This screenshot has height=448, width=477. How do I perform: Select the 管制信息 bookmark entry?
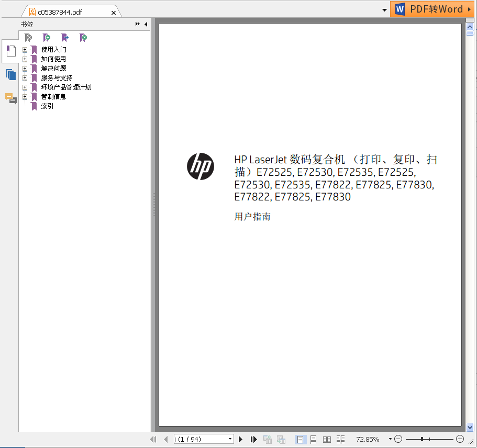click(x=53, y=97)
